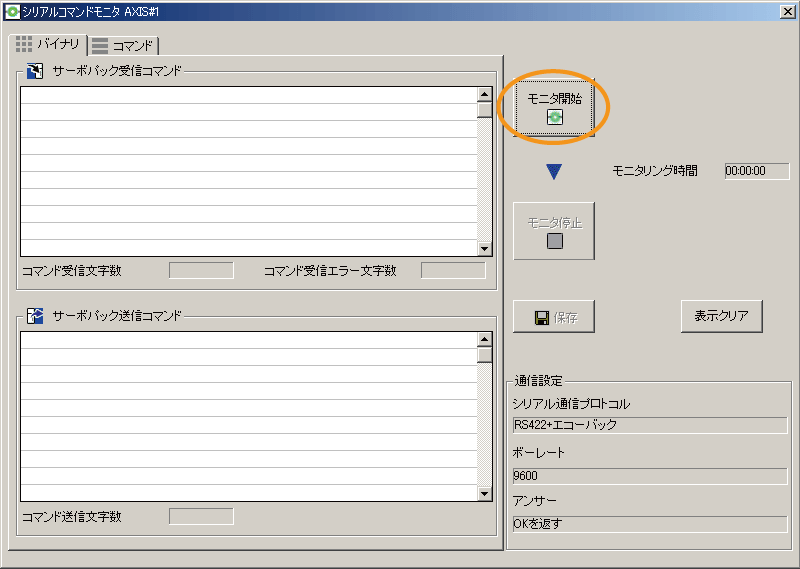Click the receive command panel icon
The image size is (800, 569).
click(x=35, y=71)
